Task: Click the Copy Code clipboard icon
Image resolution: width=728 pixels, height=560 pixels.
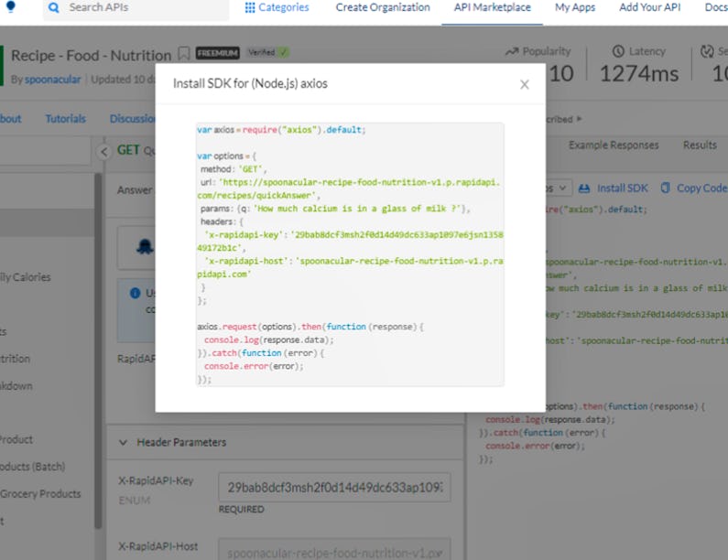Action: pyautogui.click(x=666, y=188)
